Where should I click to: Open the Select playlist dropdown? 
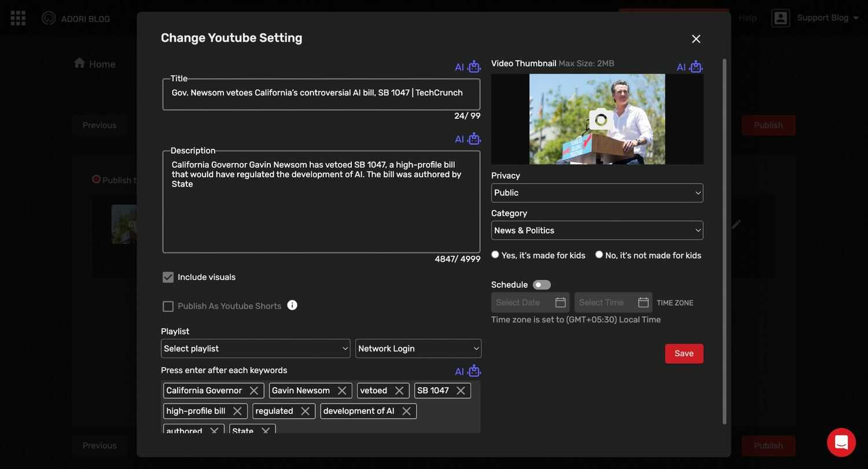click(x=255, y=349)
